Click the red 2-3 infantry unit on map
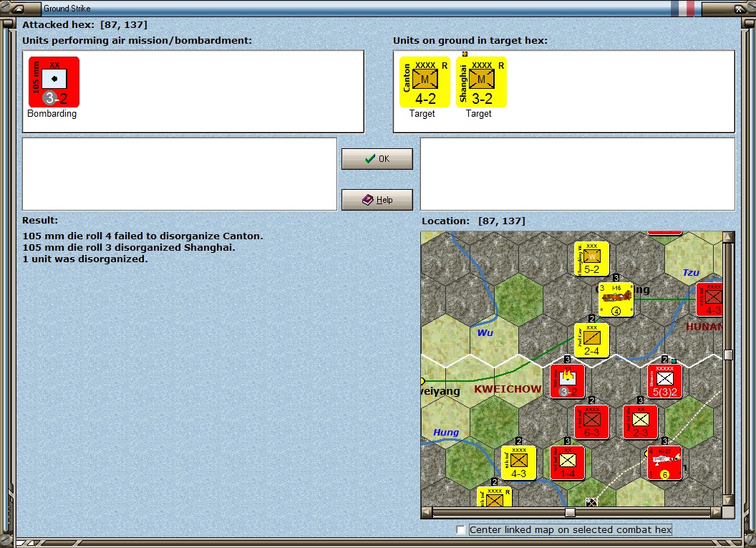Viewport: 756px width, 548px height. point(640,422)
